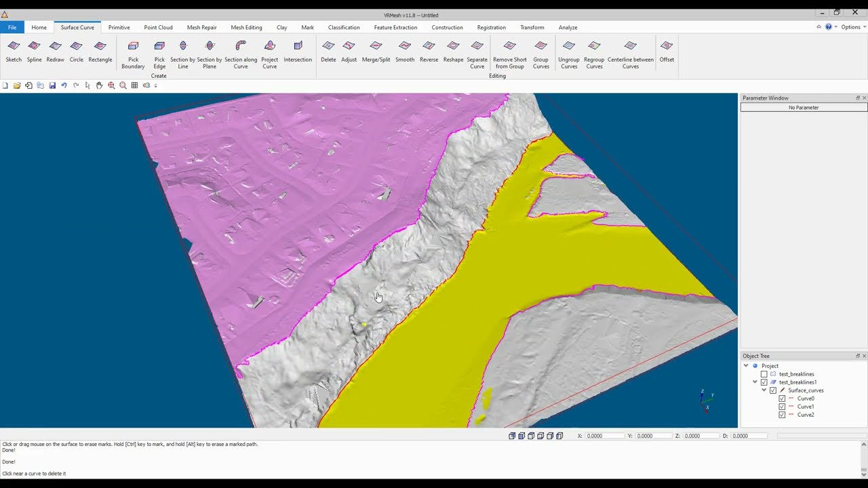Click the grid display icon
868x488 pixels.
(x=134, y=85)
